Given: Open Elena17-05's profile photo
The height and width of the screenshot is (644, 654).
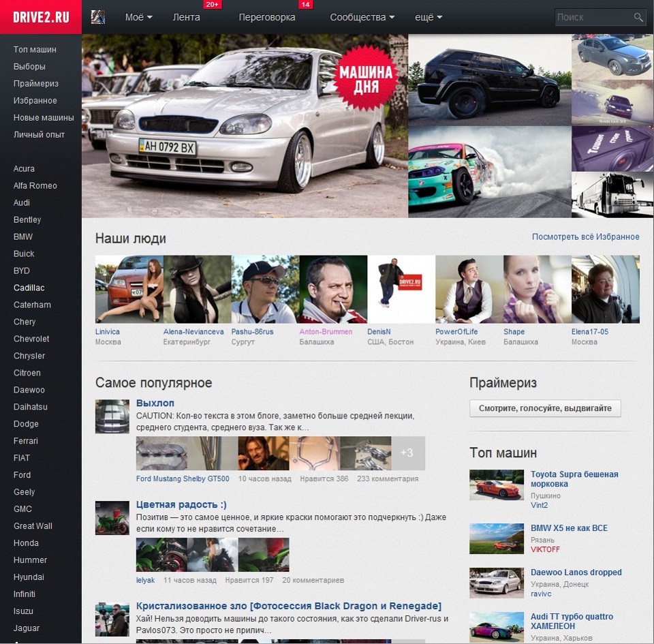Looking at the screenshot, I should pos(606,289).
